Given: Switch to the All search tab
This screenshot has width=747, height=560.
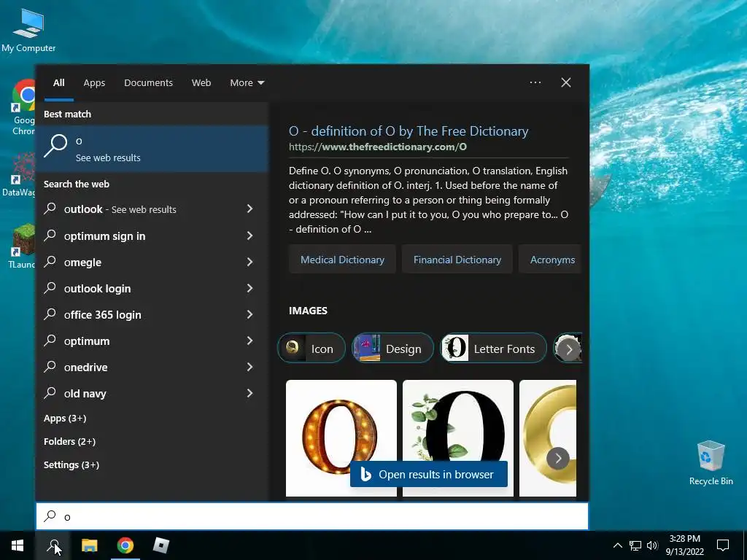Looking at the screenshot, I should 58,83.
